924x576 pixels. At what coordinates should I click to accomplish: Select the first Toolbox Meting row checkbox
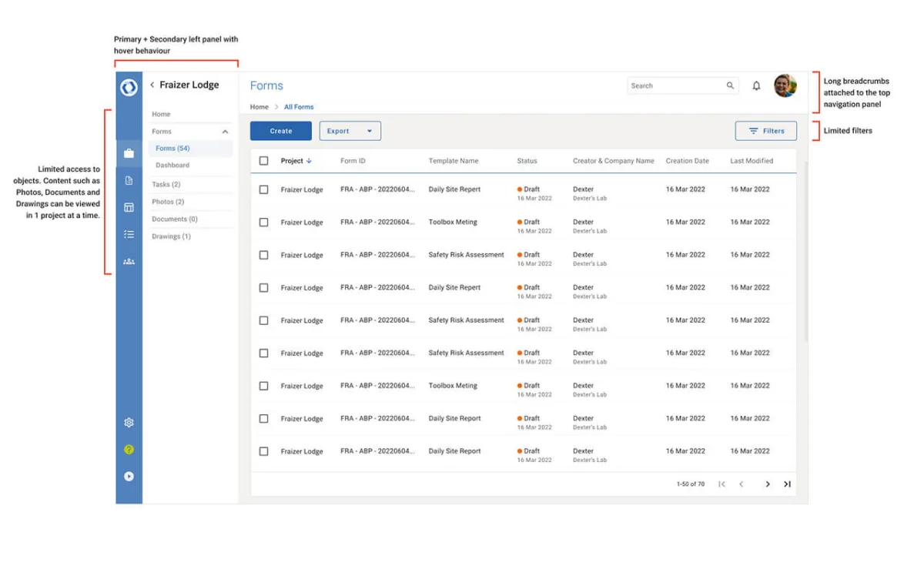pos(264,223)
